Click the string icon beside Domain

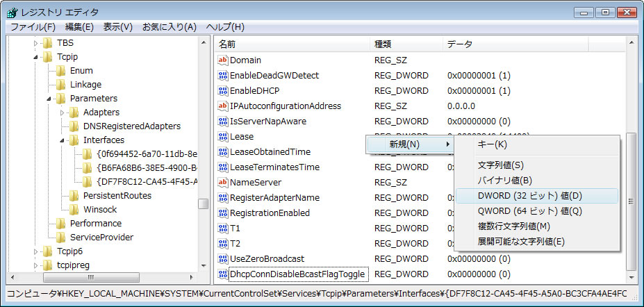tap(222, 60)
